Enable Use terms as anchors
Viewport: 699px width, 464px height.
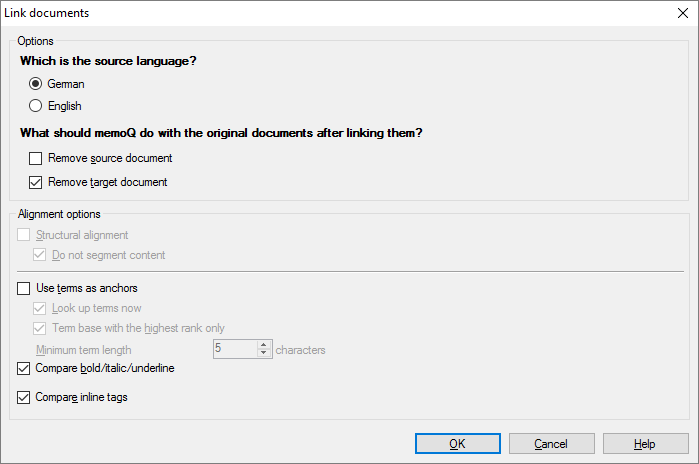(24, 288)
